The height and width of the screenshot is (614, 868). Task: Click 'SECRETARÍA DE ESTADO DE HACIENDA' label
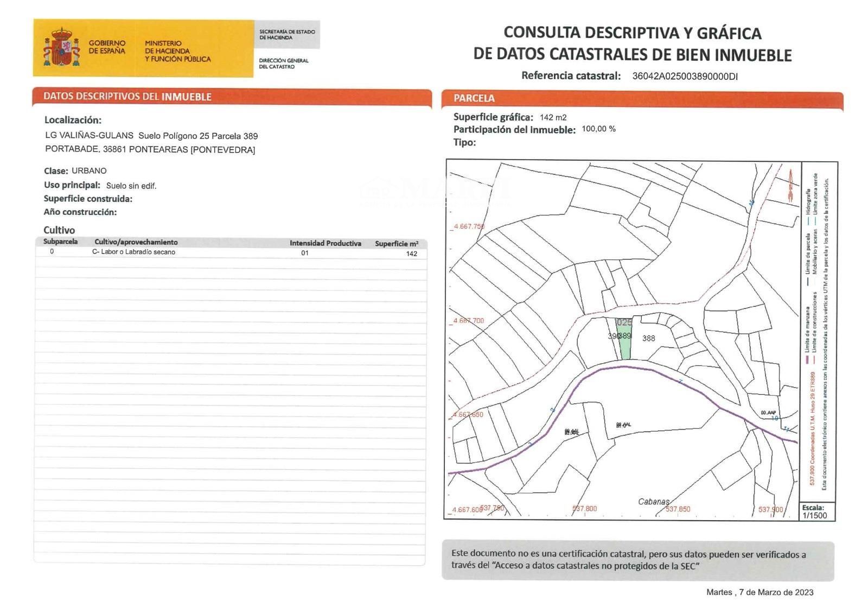[x=287, y=35]
